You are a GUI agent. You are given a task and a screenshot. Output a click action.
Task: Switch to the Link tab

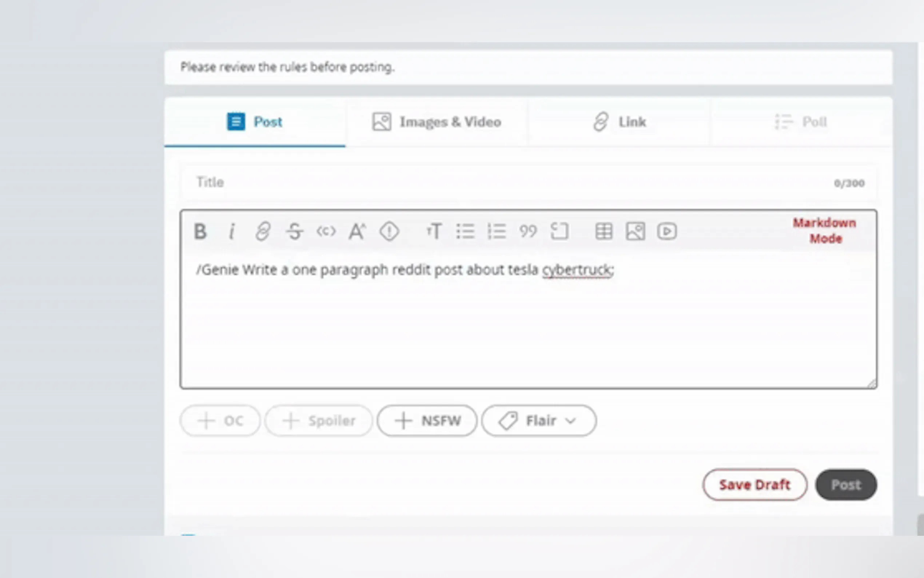[x=620, y=122]
